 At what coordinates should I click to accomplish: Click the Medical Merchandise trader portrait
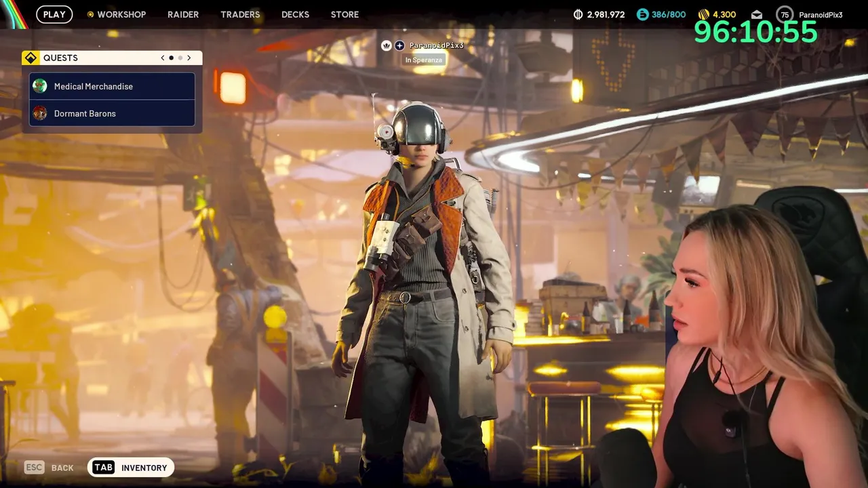coord(40,86)
